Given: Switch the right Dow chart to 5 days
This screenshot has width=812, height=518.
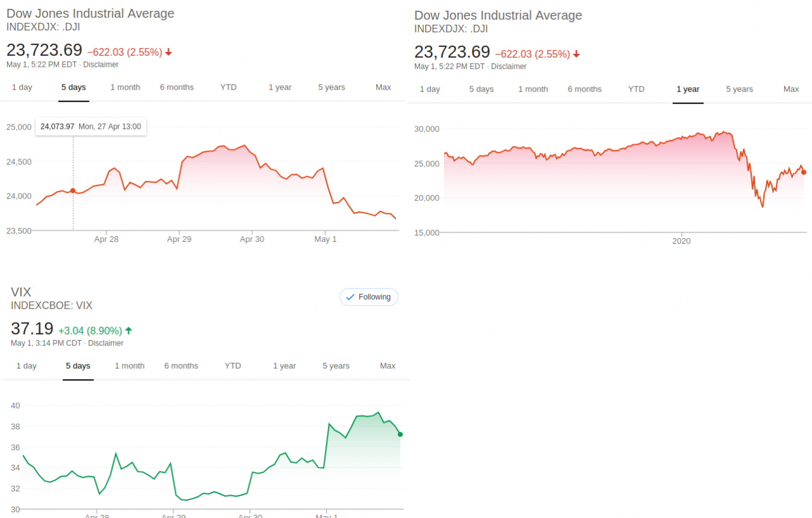Looking at the screenshot, I should (x=481, y=90).
